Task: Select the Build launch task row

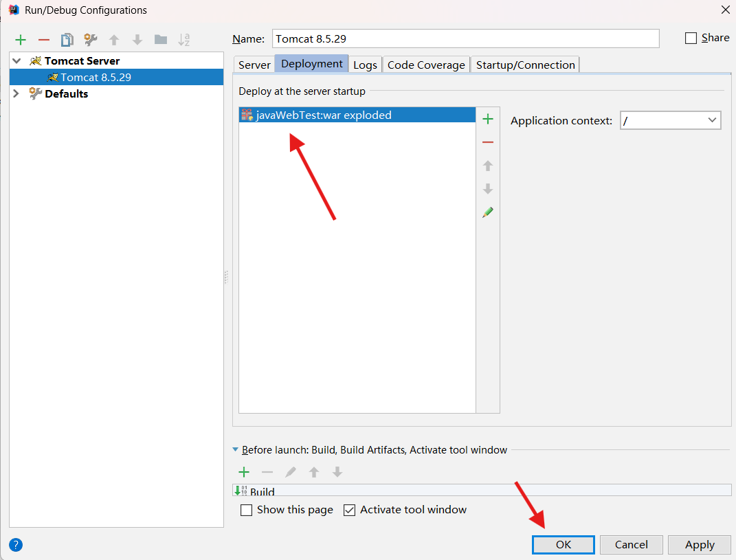Action: [482, 491]
